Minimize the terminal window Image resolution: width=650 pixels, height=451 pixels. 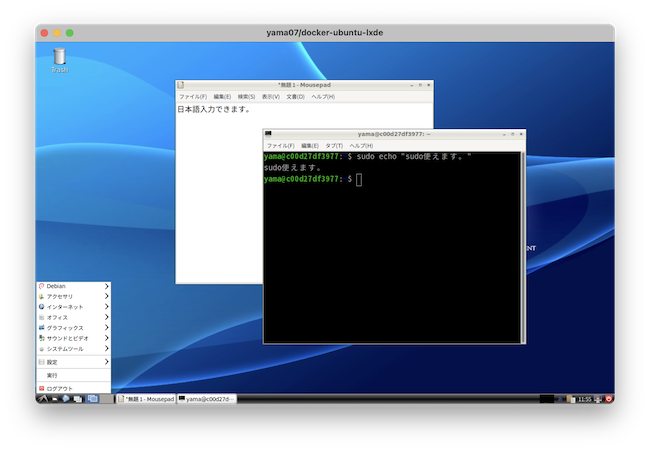pyautogui.click(x=504, y=134)
